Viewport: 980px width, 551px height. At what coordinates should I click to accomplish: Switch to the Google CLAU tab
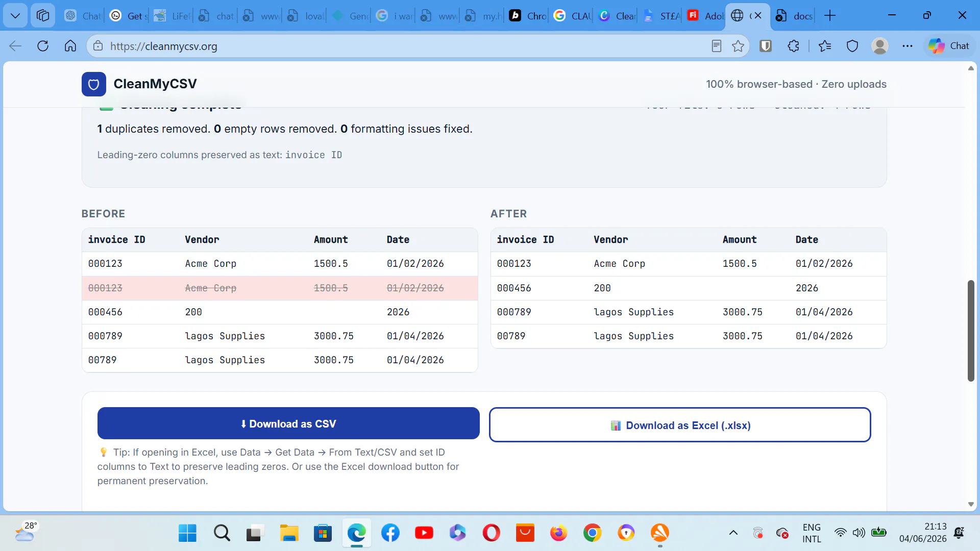coord(572,16)
